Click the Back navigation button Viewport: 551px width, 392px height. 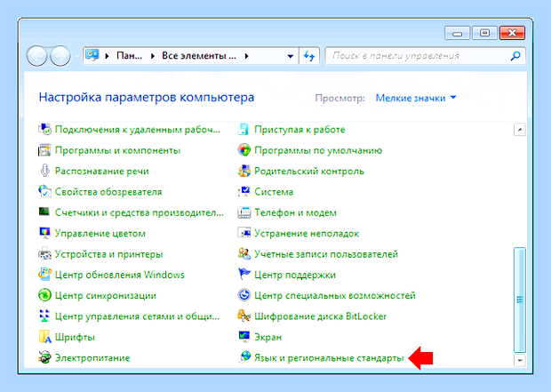coord(36,56)
